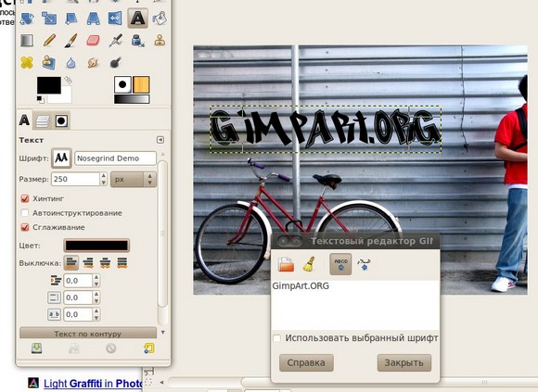Select the Blend gradient tool
Viewport: 538px width, 392px height.
point(27,41)
